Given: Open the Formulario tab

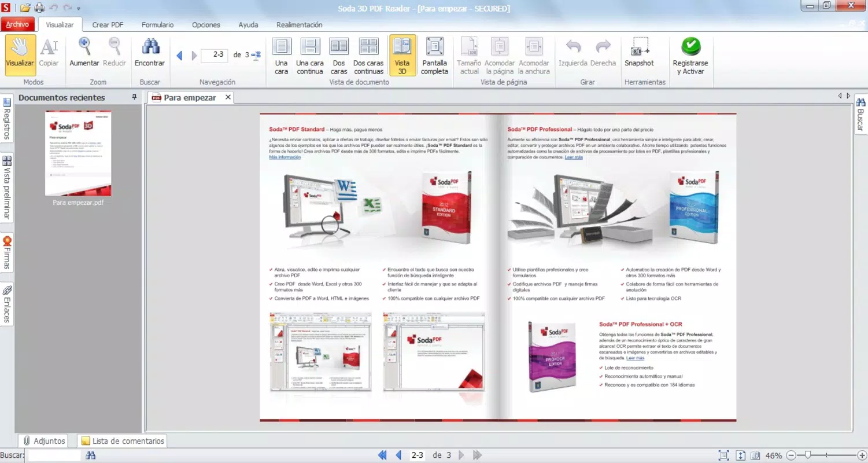Looking at the screenshot, I should tap(157, 25).
